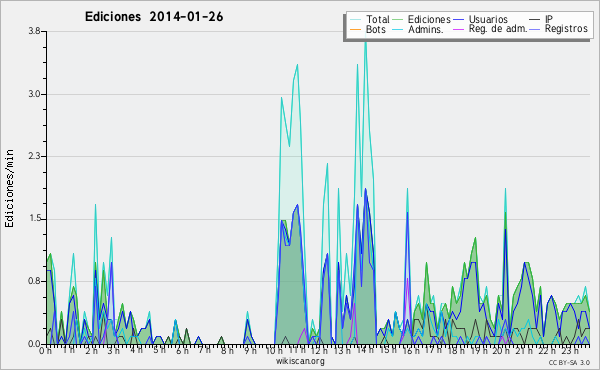Click the 'Ediciones' legend label

tap(429, 19)
